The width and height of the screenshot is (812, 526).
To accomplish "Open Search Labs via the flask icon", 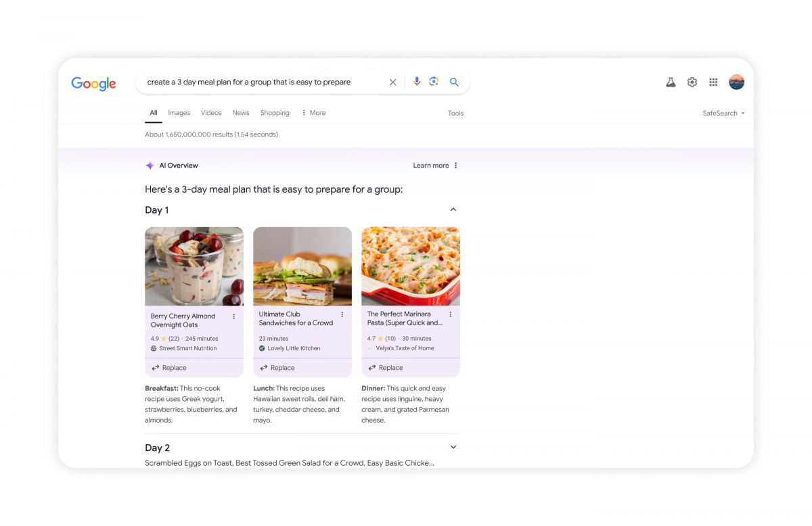I will click(671, 82).
